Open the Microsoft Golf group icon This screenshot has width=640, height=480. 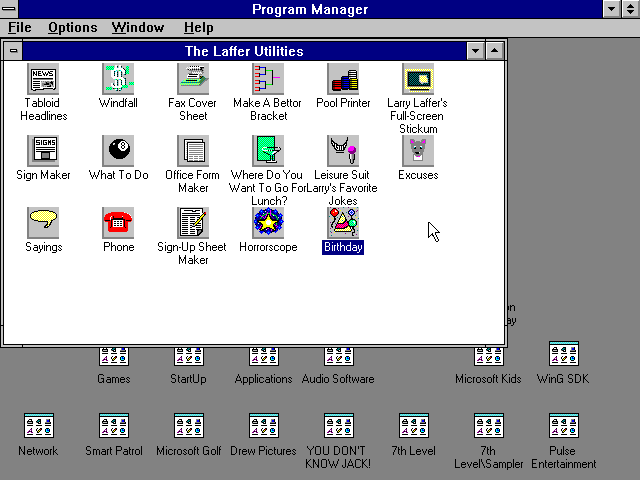point(189,425)
